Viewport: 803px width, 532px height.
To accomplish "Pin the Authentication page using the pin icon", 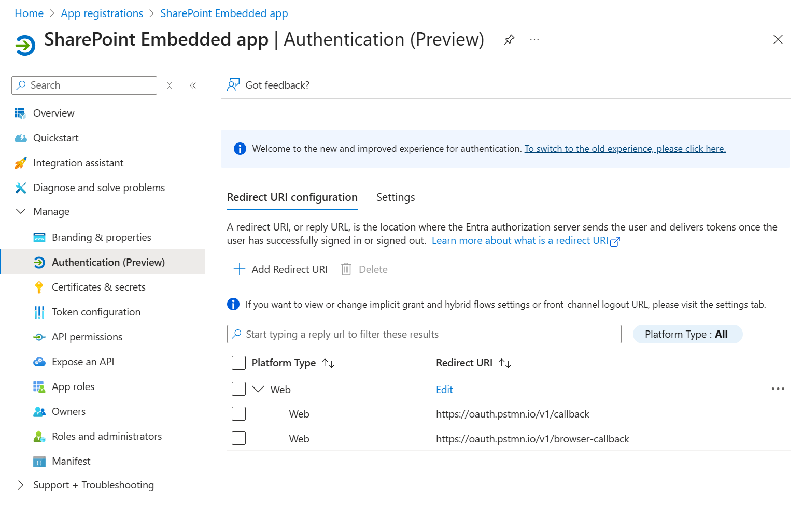I will 509,39.
